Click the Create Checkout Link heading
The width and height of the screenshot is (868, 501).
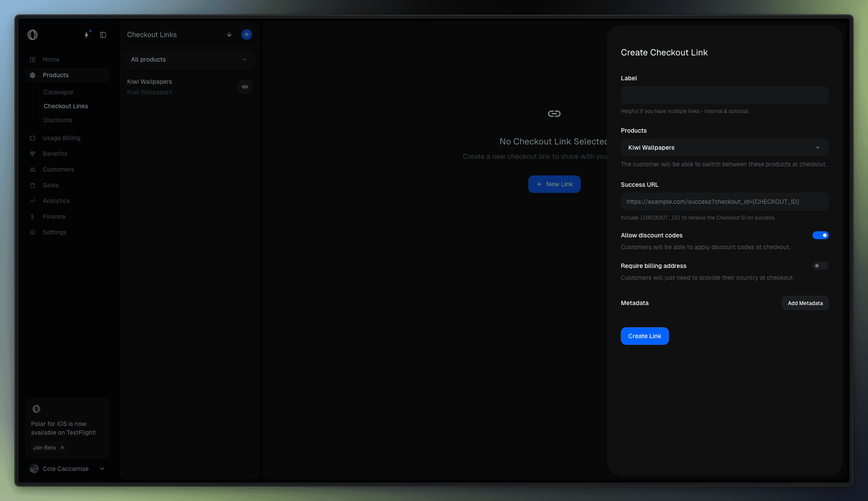pos(664,52)
